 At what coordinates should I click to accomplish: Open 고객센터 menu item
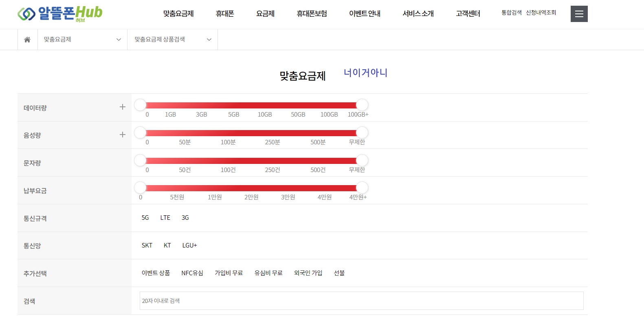(x=468, y=13)
